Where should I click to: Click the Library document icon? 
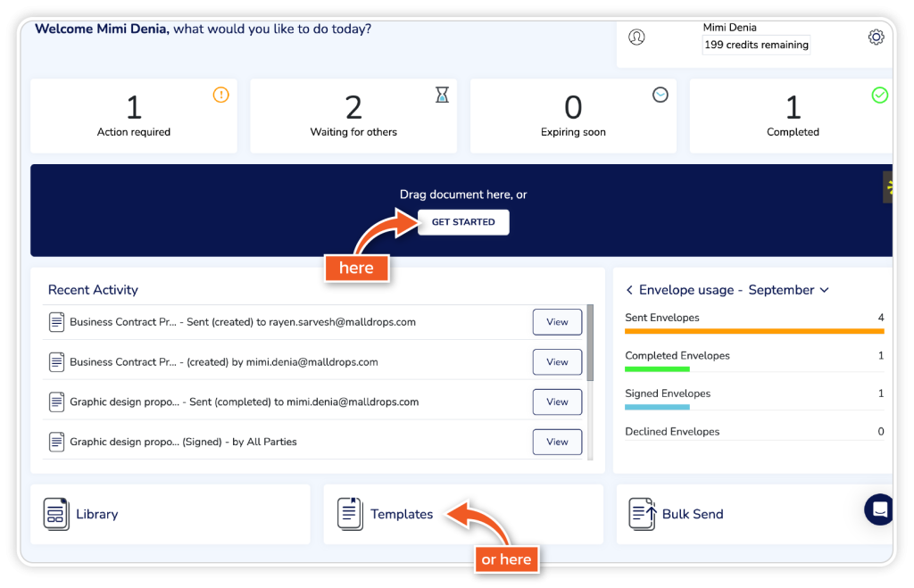coord(56,514)
